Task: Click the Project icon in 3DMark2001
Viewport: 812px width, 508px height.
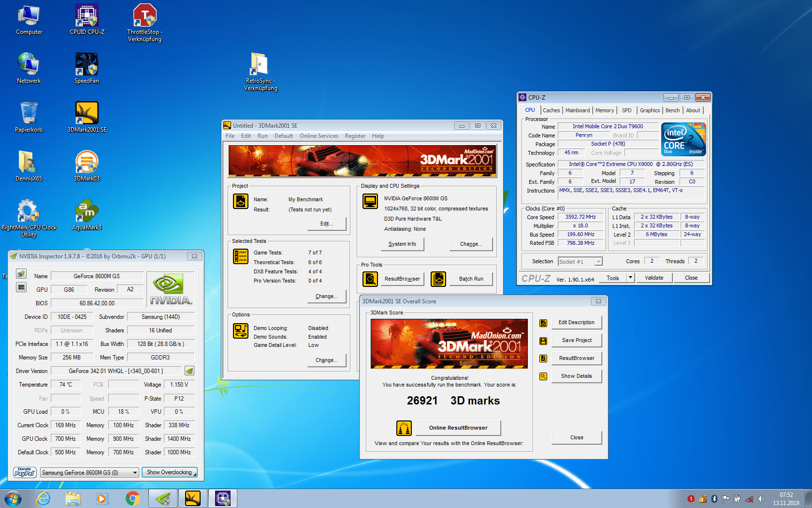Action: click(x=241, y=201)
